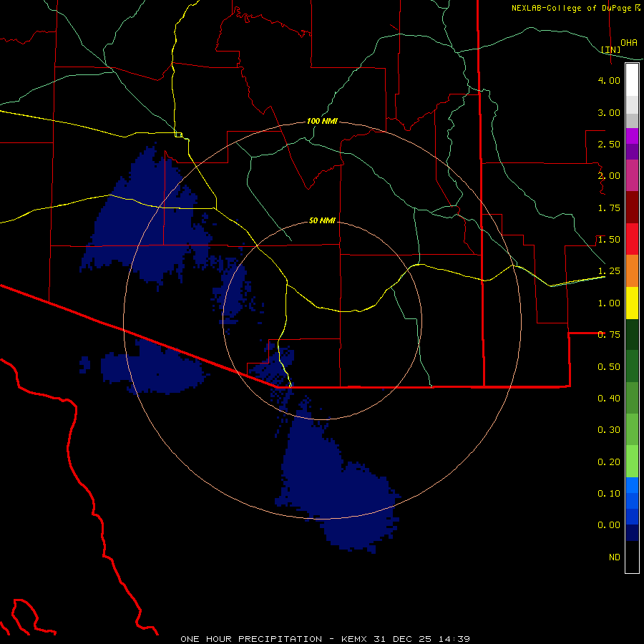
Task: Click the 1.00 legend value
Action: coord(609,303)
